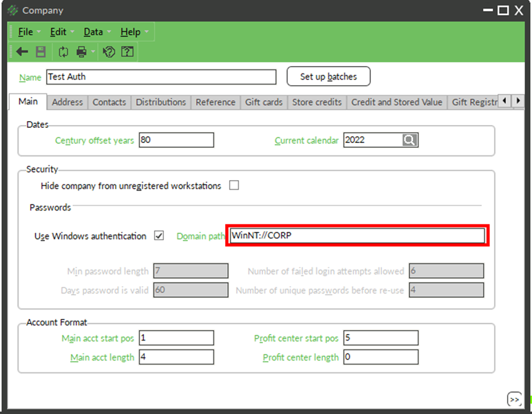Viewport: 532px width, 414px height.
Task: Click Profit center start pos field
Action: coord(381,338)
